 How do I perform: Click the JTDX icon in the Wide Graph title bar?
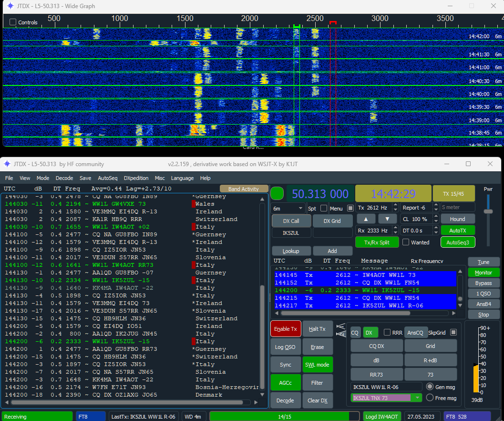pyautogui.click(x=10, y=6)
